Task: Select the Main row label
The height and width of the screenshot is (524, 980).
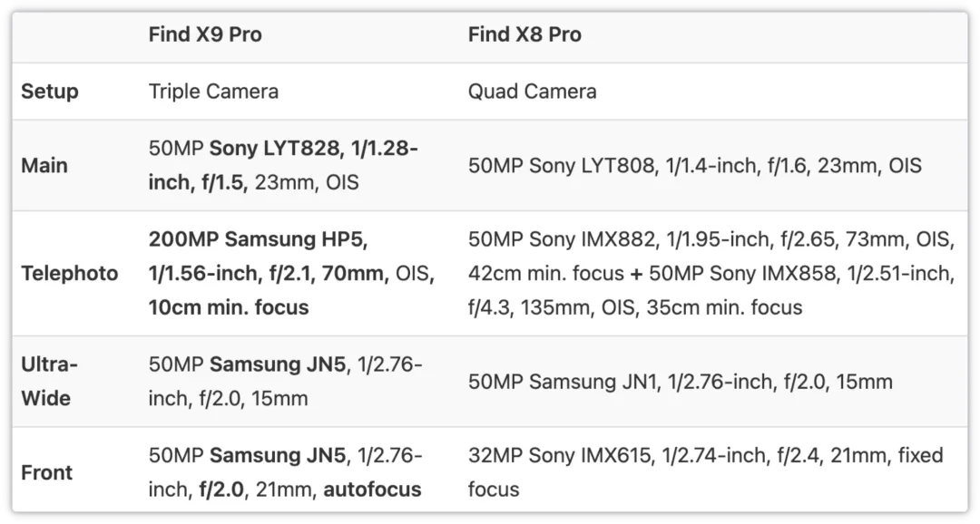Action: pyautogui.click(x=44, y=166)
